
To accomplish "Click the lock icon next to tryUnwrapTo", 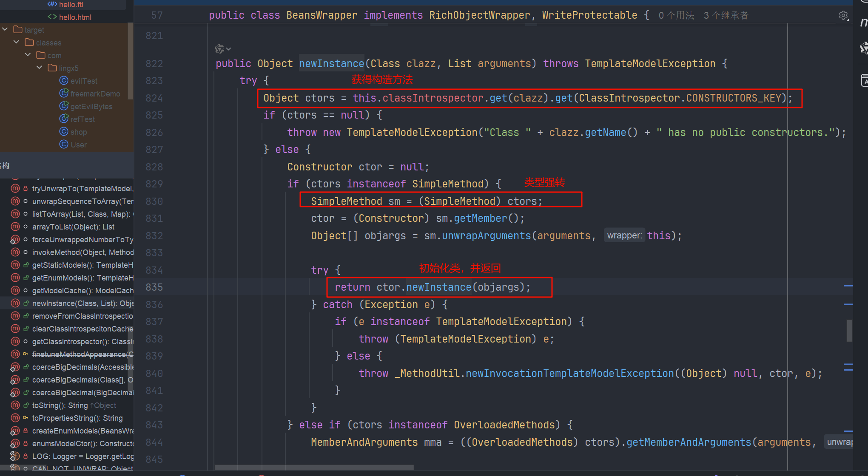I will [26, 189].
